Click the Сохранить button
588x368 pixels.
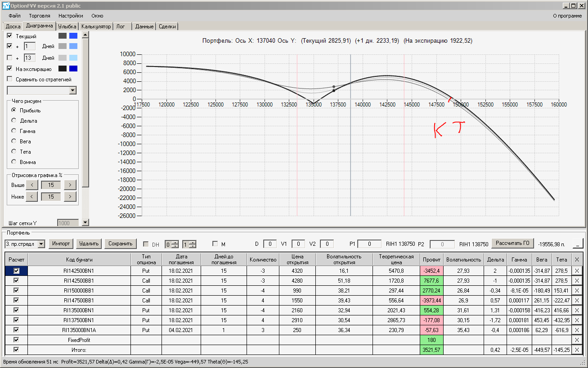click(x=121, y=244)
